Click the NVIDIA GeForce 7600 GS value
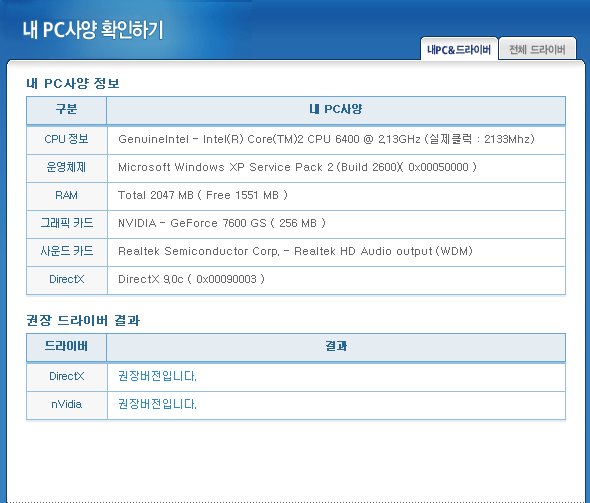The width and height of the screenshot is (590, 503). [222, 223]
